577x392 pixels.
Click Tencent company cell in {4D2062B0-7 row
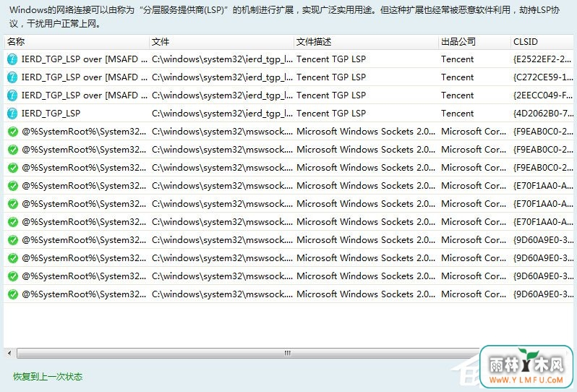coord(458,114)
